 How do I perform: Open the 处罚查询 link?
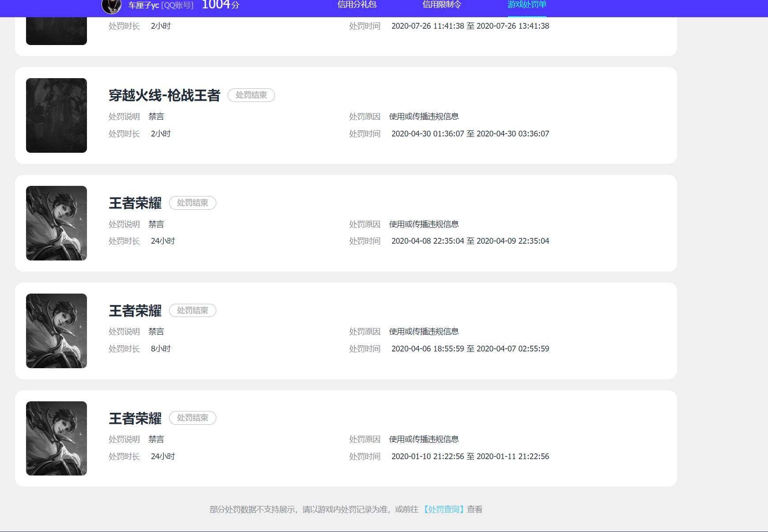[444, 509]
